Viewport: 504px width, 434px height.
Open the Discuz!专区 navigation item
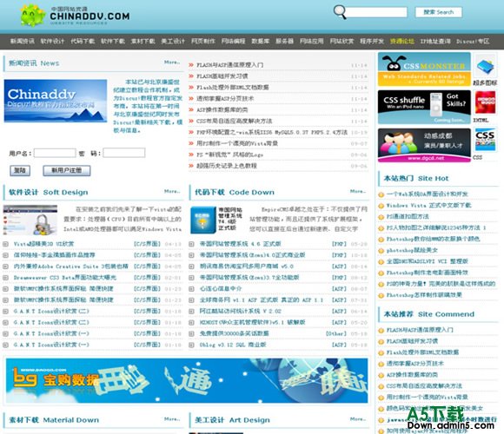click(473, 41)
